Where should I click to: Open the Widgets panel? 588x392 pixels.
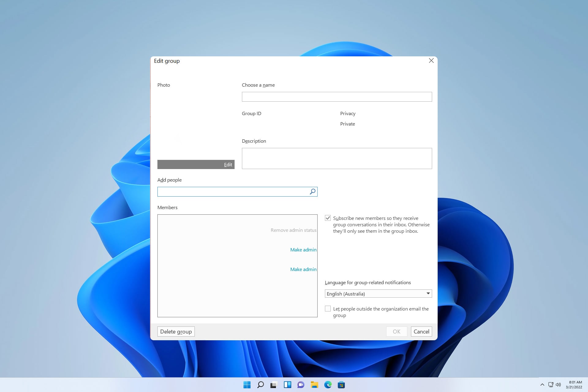click(287, 385)
